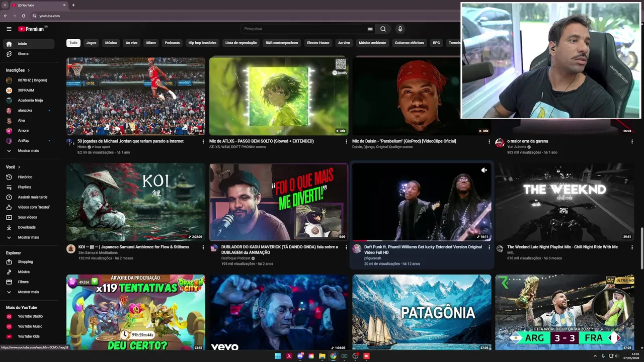Open Música under Explorar sidebar

(29, 271)
